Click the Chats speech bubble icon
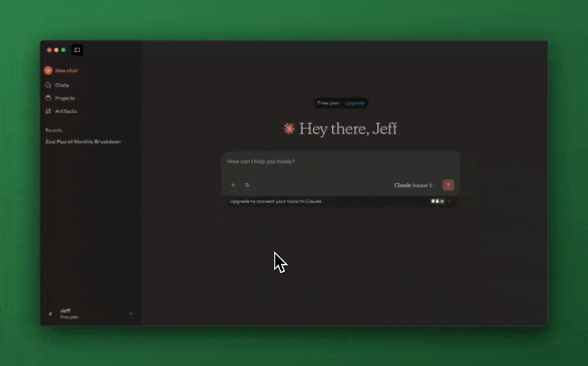This screenshot has width=588, height=366. (49, 85)
